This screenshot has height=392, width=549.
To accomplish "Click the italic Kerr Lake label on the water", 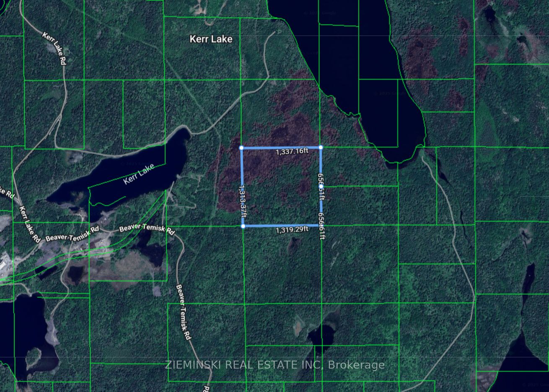I will 139,175.
